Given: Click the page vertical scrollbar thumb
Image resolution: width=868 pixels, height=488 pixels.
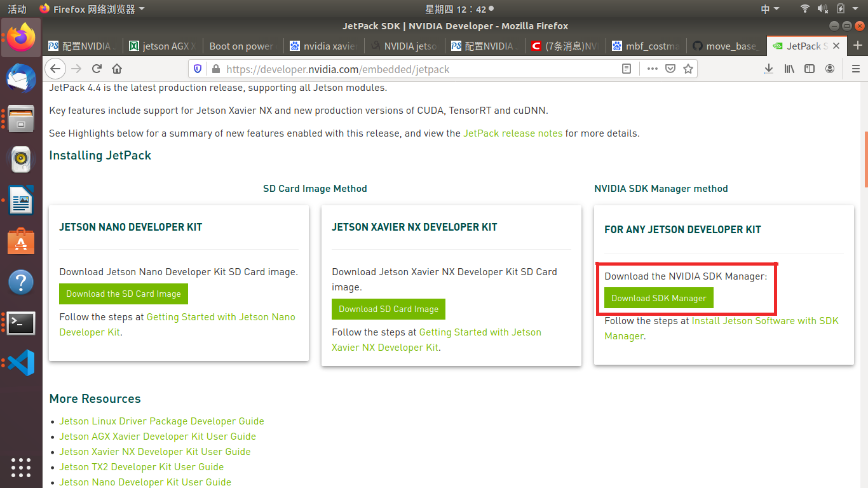Looking at the screenshot, I should point(865,159).
